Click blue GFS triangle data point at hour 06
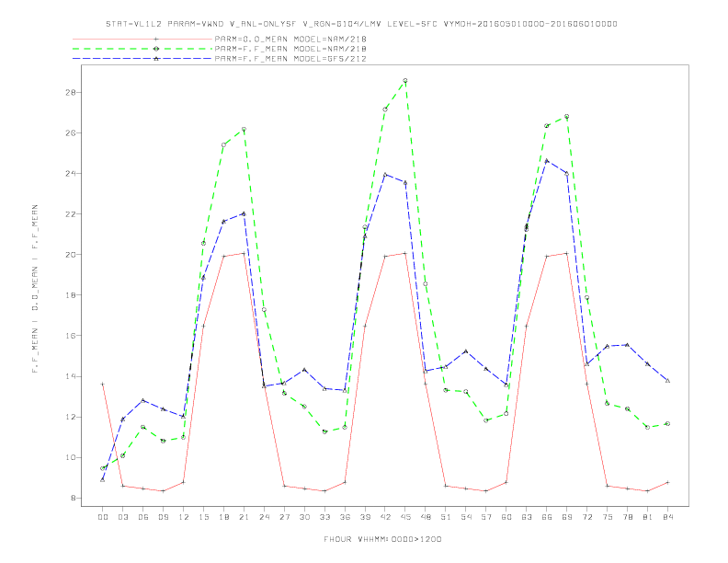Image resolution: width=728 pixels, height=563 pixels. pyautogui.click(x=143, y=400)
